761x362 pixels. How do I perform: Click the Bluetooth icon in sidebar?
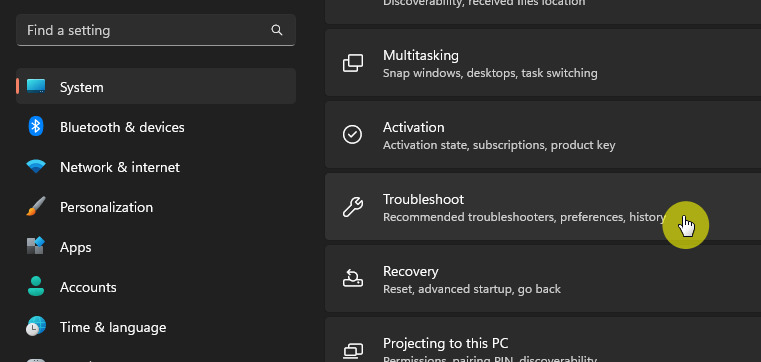coord(35,127)
